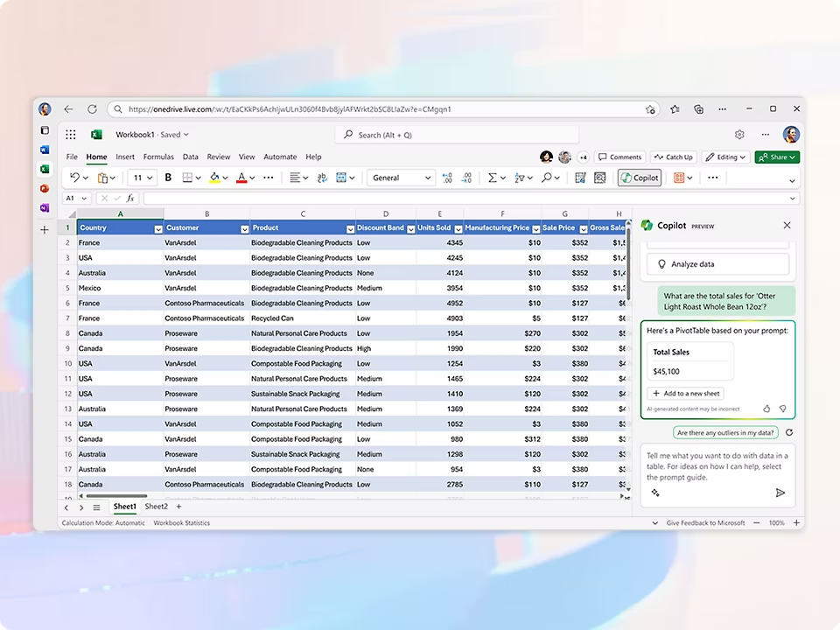
Task: Select the Recycled Can cell
Action: click(302, 318)
